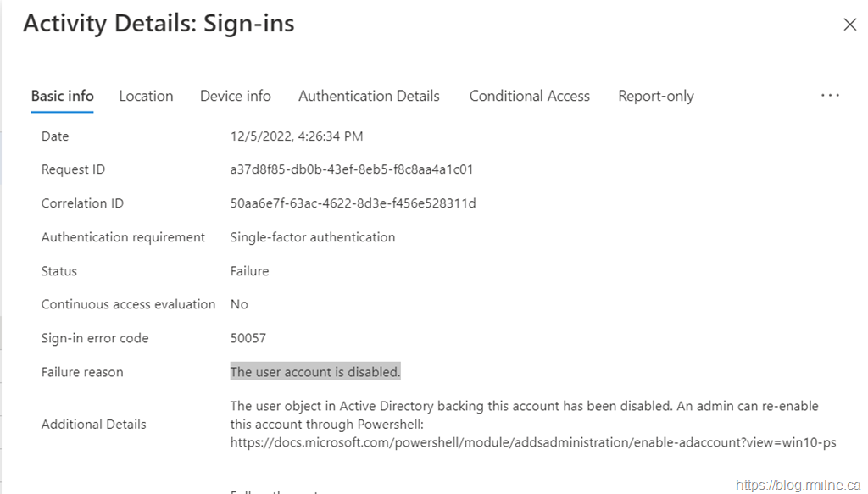Click the sign-in error code 50057
868x494 pixels.
coord(248,338)
